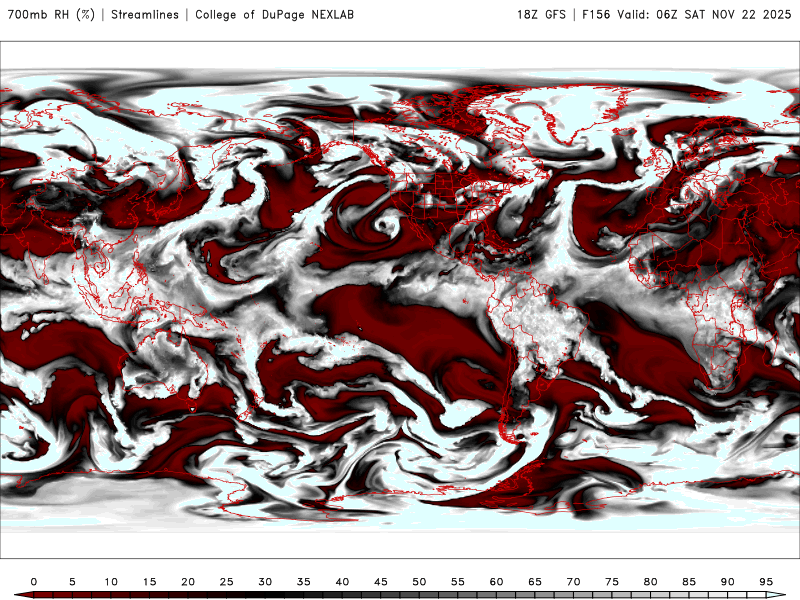Click the '75' colorbar scale label
This screenshot has width=800, height=600.
tap(612, 582)
